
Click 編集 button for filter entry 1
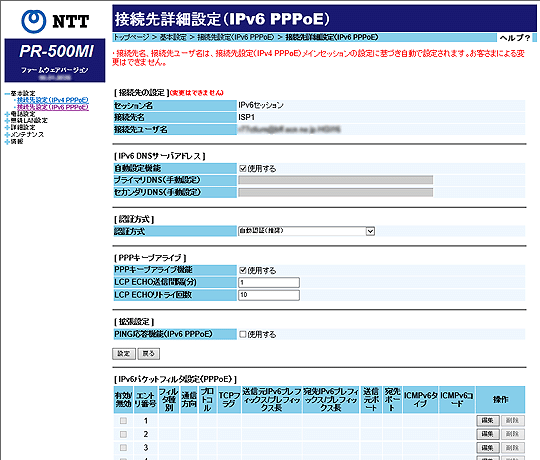(x=488, y=420)
